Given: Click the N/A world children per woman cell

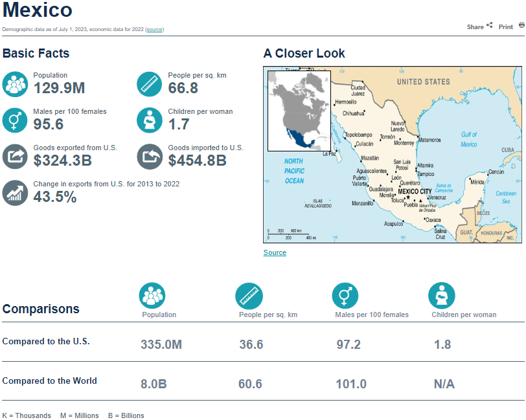Looking at the screenshot, I should [444, 384].
